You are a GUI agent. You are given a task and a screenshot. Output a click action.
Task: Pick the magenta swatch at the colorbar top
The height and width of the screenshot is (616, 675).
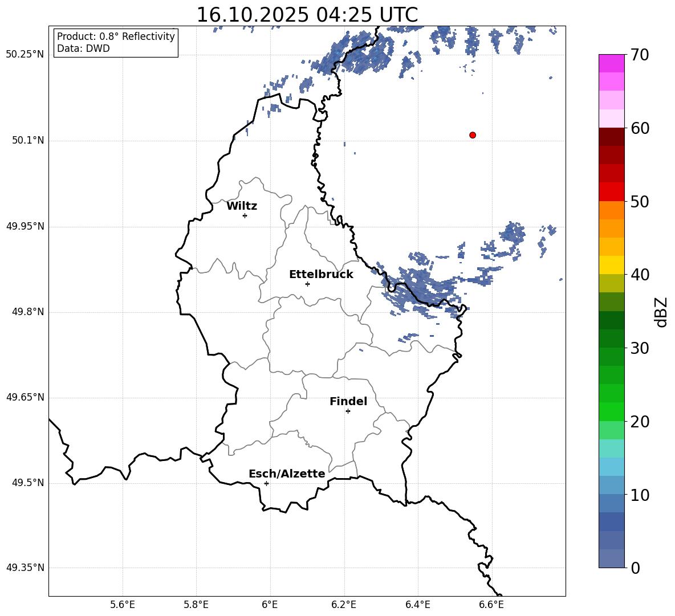click(x=612, y=64)
